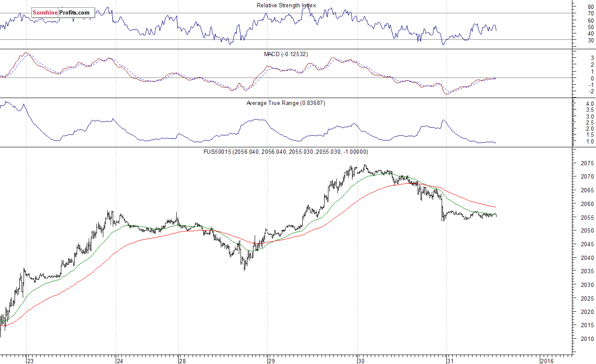Click the MACD axis value 0
This screenshot has width=596, height=364.
[593, 78]
